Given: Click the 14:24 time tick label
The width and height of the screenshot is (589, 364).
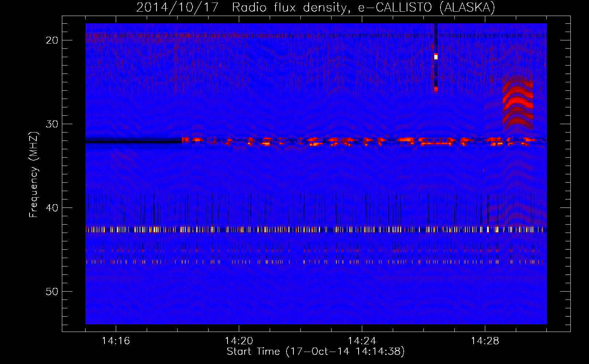Looking at the screenshot, I should (362, 341).
